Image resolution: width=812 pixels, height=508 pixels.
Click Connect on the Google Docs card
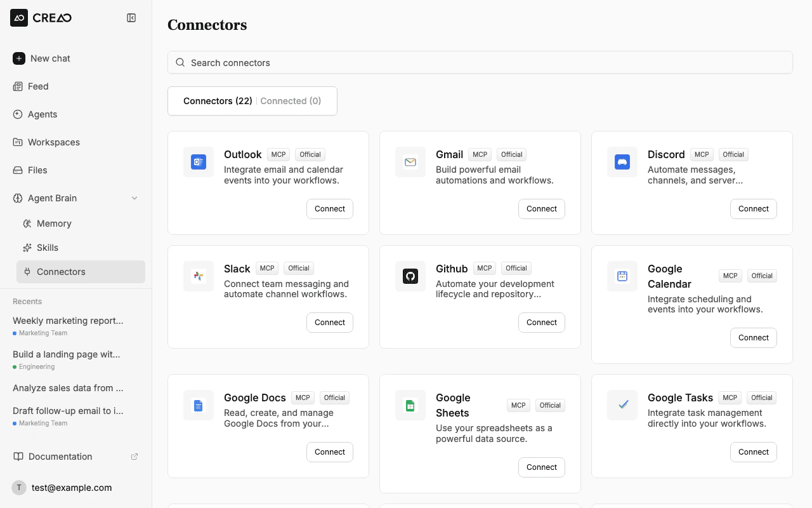coord(330,451)
